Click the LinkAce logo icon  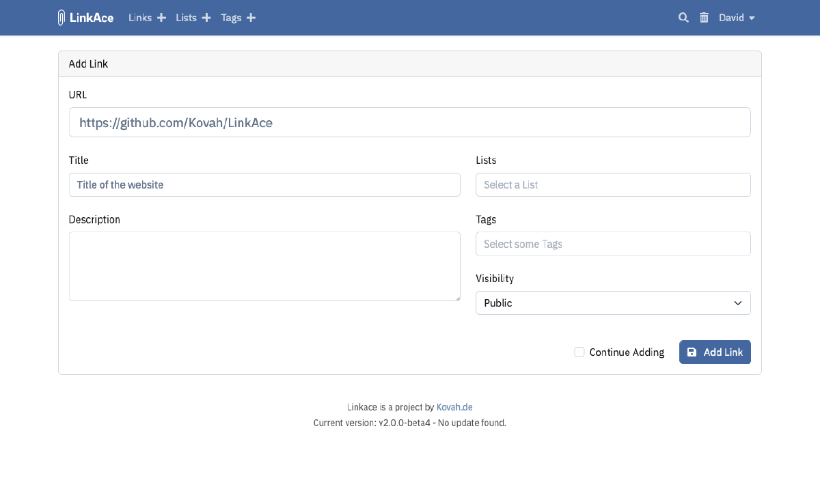point(61,17)
